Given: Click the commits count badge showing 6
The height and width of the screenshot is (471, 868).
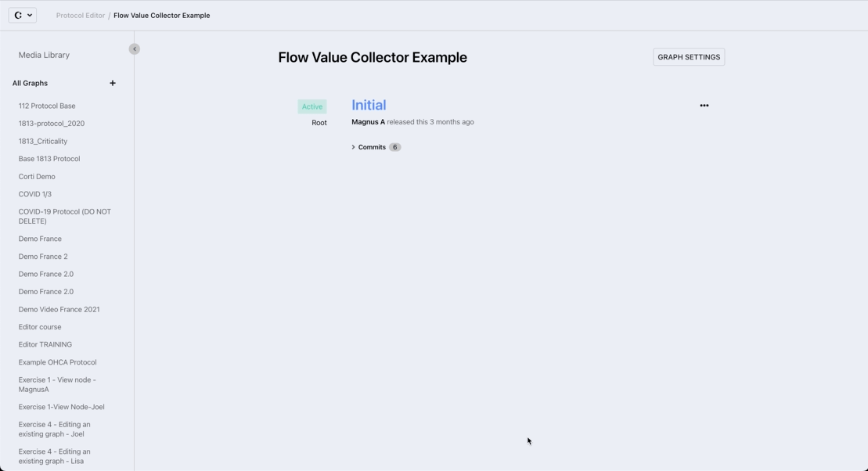Looking at the screenshot, I should [394, 147].
